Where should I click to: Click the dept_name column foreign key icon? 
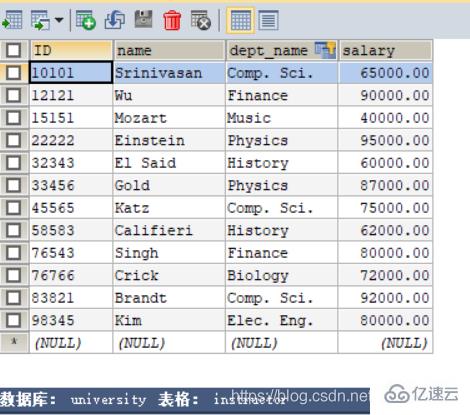pos(325,50)
